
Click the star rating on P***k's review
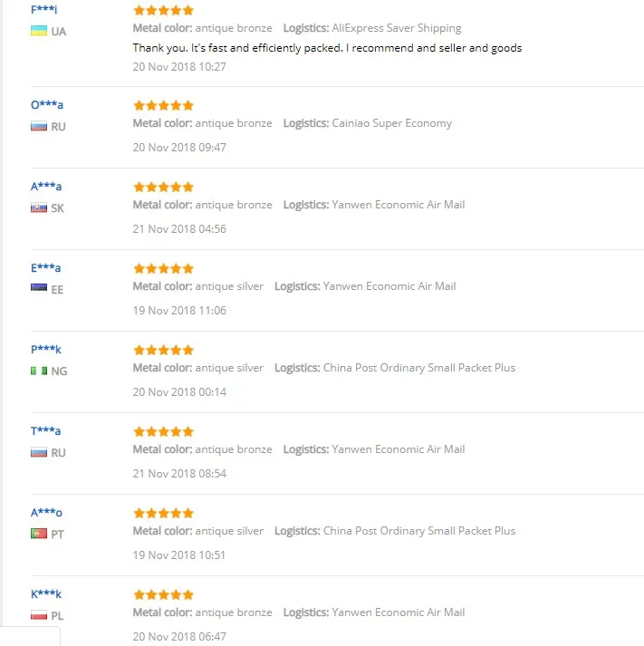[x=163, y=351]
